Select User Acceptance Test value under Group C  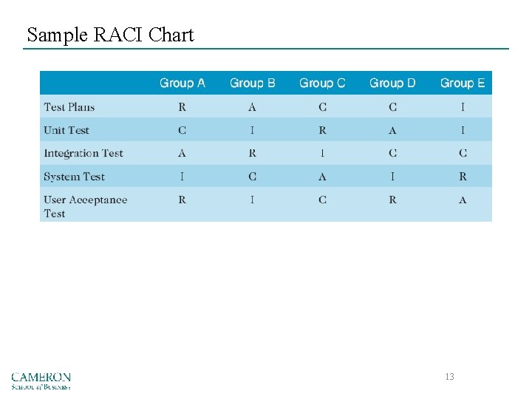322,199
